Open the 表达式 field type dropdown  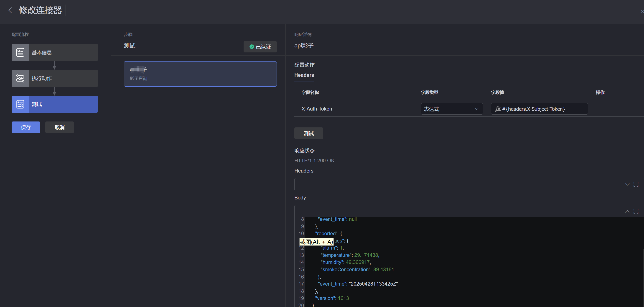click(x=451, y=109)
